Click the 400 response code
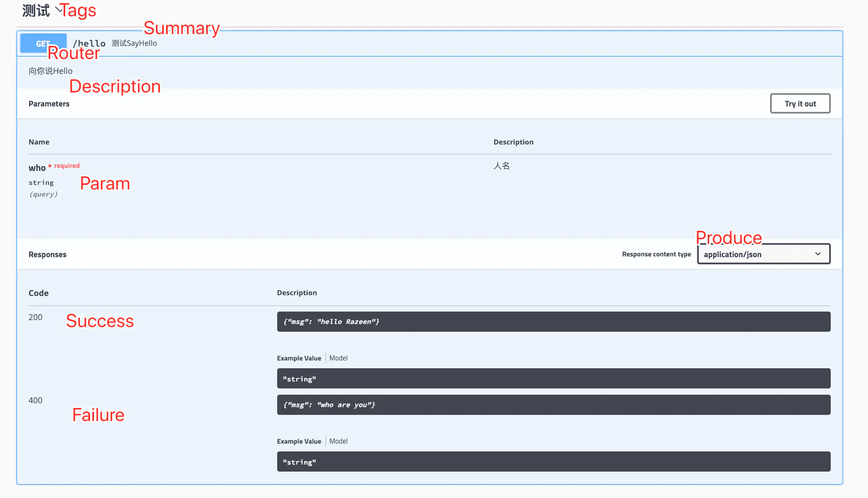 tap(35, 400)
